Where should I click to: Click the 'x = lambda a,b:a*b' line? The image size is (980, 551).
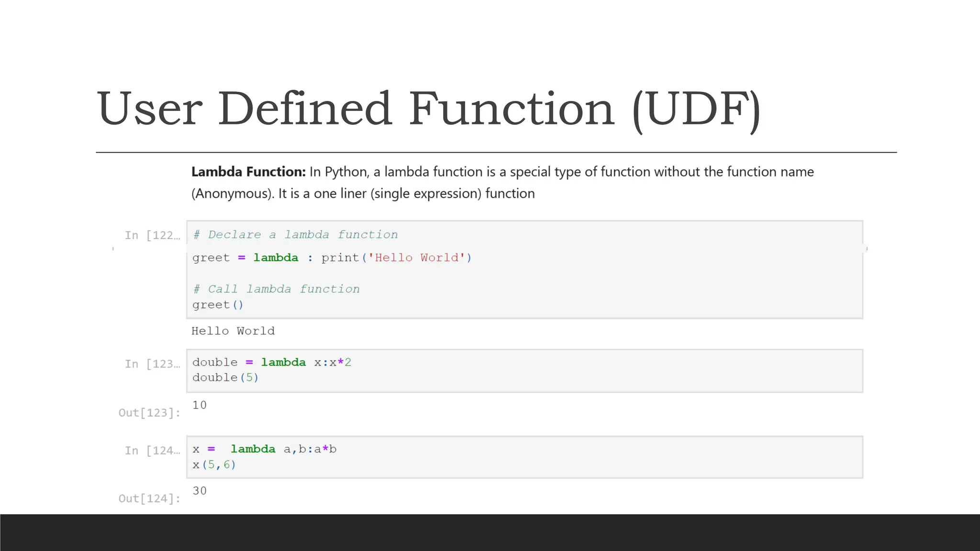click(x=265, y=449)
